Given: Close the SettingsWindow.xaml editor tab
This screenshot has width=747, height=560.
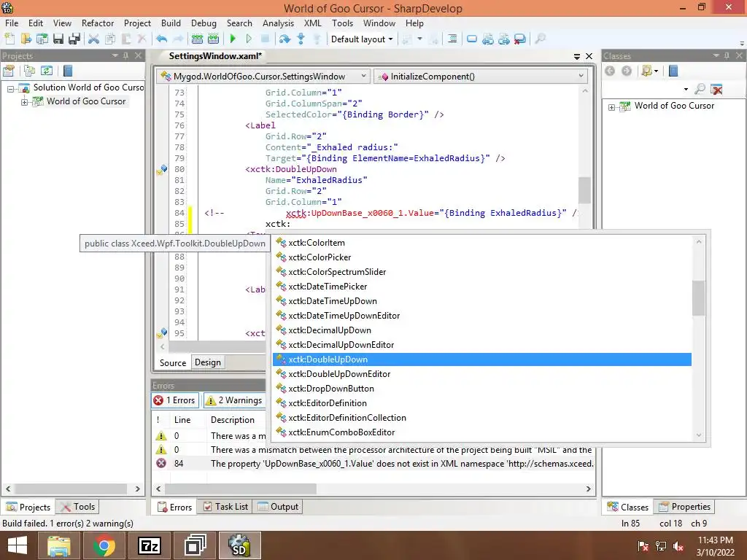Looking at the screenshot, I should tap(589, 56).
